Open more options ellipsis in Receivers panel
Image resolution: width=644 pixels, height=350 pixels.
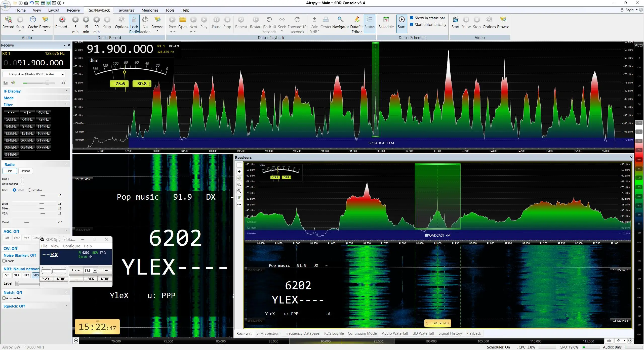239,204
